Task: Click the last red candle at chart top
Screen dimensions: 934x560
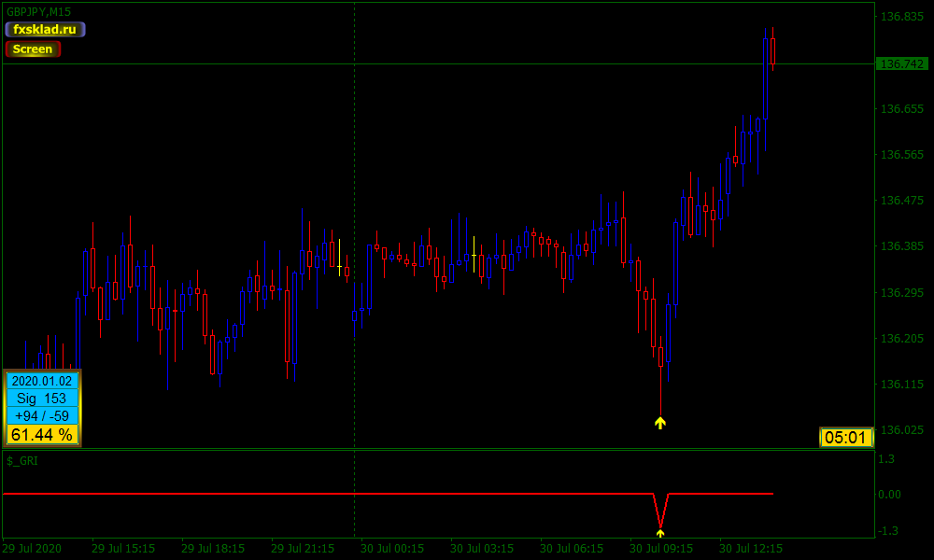Action: tap(772, 50)
